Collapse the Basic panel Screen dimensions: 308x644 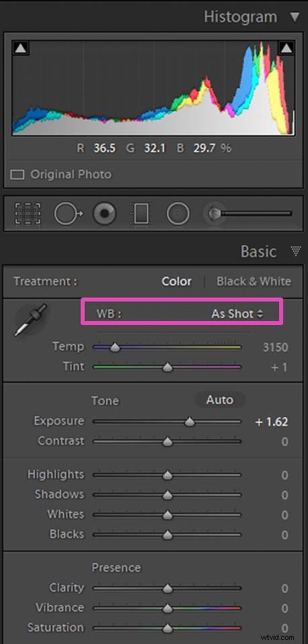tap(296, 250)
